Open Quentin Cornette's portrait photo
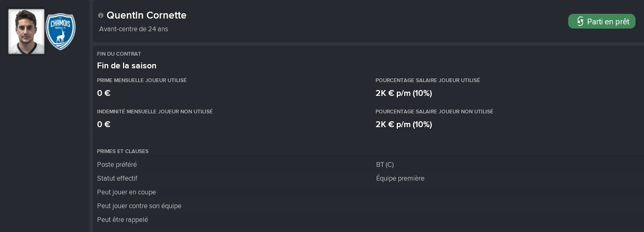This screenshot has width=644, height=232. click(27, 32)
